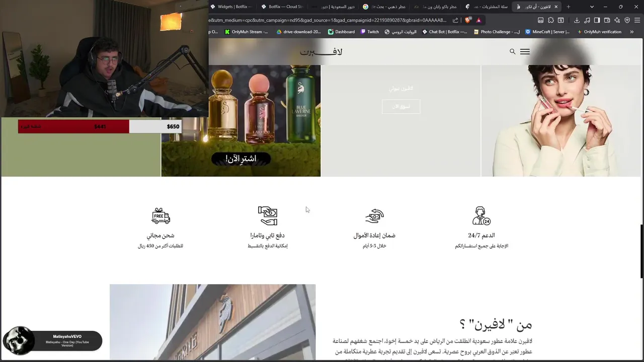Close the active لافيرن tab
This screenshot has height=362, width=644.
[556, 7]
